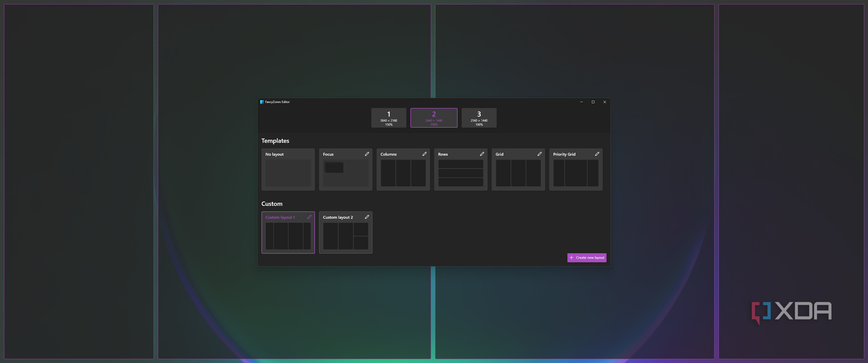The width and height of the screenshot is (868, 363).
Task: Minimize the FancyZones Editor window
Action: coord(582,102)
